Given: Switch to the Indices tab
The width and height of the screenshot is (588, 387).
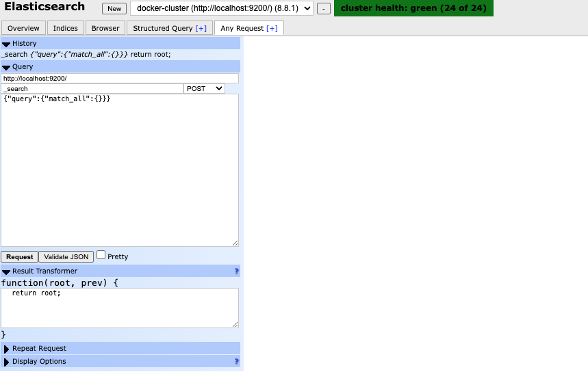Looking at the screenshot, I should click(x=65, y=28).
